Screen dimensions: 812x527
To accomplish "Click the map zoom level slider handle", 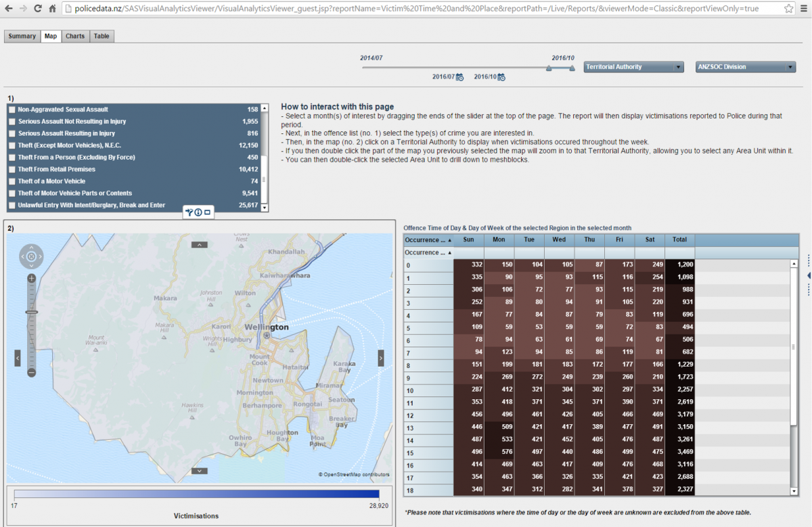I will [x=32, y=312].
